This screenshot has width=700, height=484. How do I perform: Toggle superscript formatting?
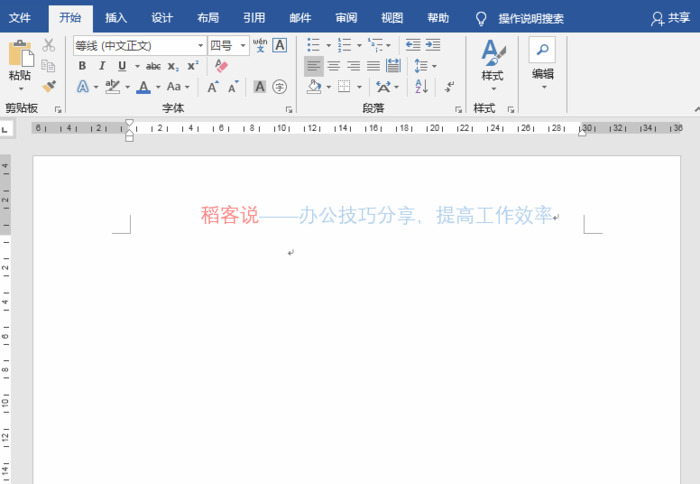(193, 66)
